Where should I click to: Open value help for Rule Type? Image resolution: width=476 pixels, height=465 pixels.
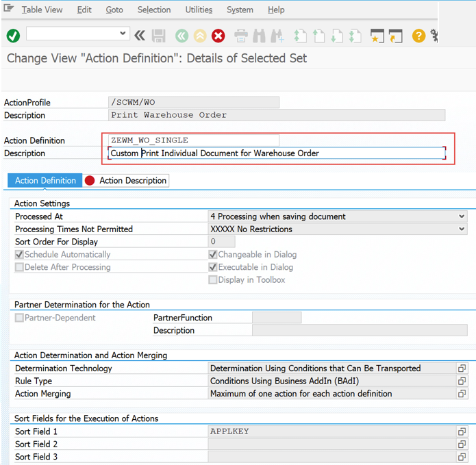pyautogui.click(x=462, y=381)
